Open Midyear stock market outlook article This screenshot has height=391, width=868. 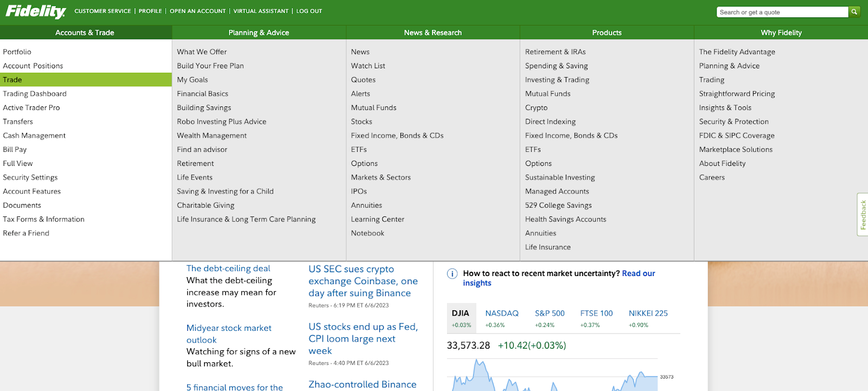coord(229,334)
